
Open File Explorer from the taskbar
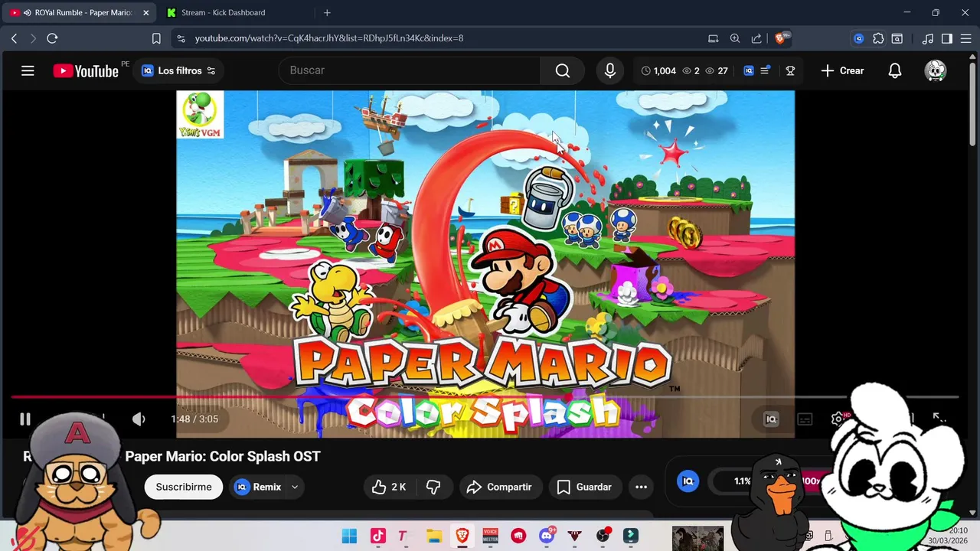[x=434, y=536]
